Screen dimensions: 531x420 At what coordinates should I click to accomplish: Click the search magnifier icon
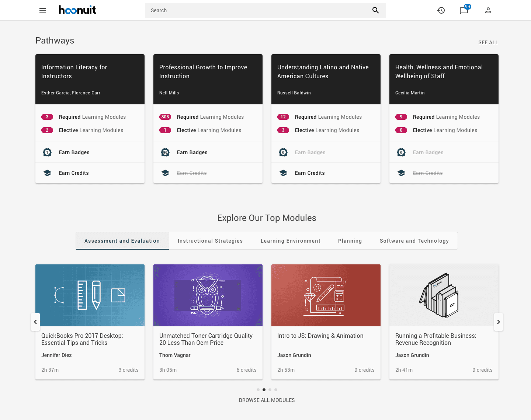click(x=376, y=10)
